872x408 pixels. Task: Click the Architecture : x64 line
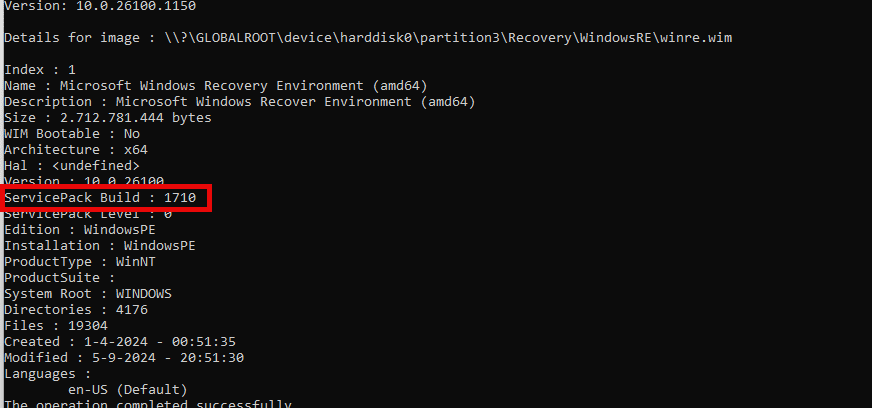coord(76,150)
